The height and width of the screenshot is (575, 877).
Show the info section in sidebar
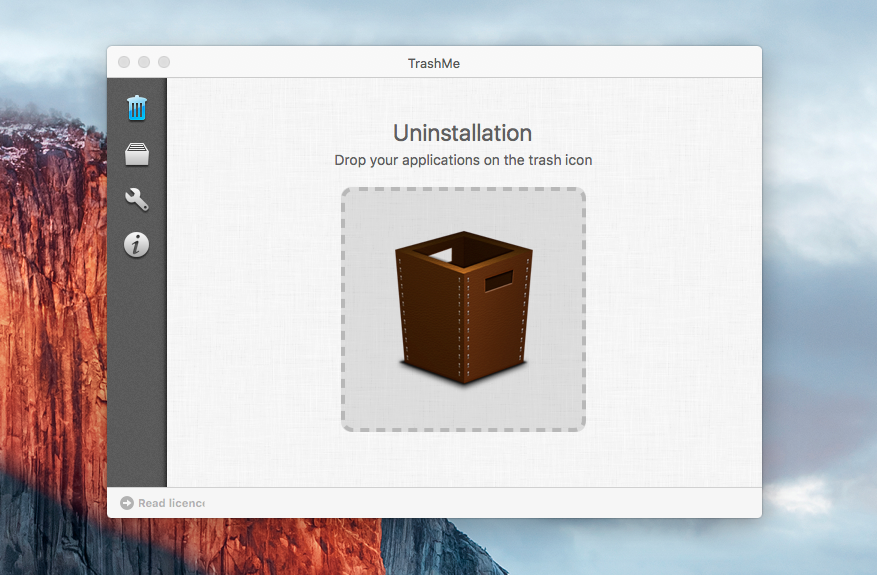137,244
